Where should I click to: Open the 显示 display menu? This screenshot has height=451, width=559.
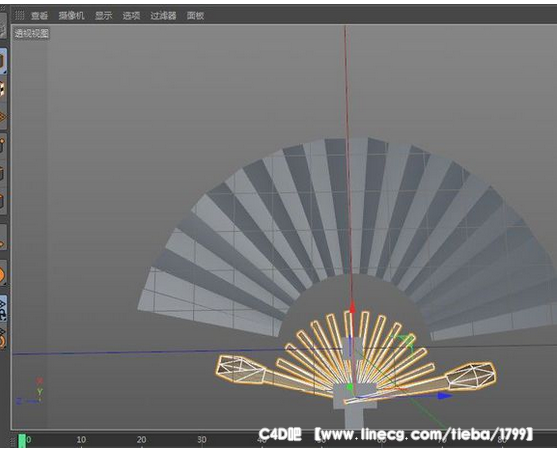(103, 16)
